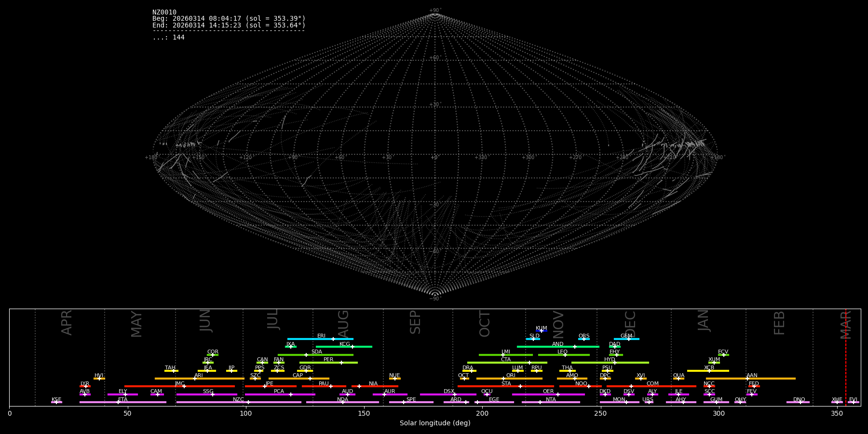Click the cyan GEM shower bar
This screenshot has width=868, height=434.
(x=626, y=339)
